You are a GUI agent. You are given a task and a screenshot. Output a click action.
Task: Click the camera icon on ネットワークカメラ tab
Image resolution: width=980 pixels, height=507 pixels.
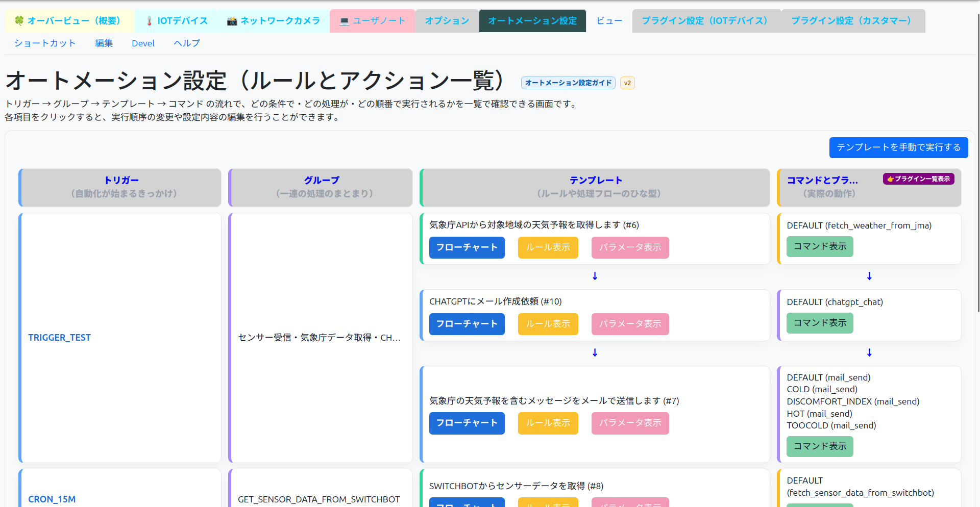pyautogui.click(x=232, y=21)
